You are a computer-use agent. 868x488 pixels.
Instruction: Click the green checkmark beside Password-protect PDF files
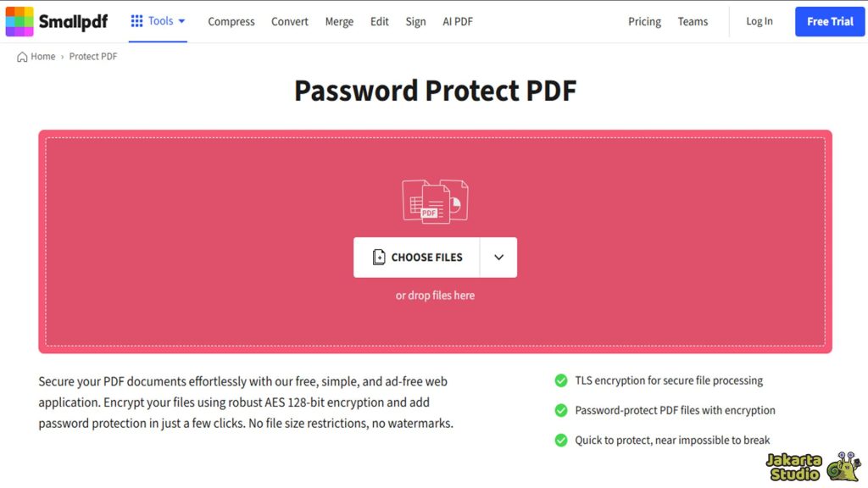(x=560, y=410)
